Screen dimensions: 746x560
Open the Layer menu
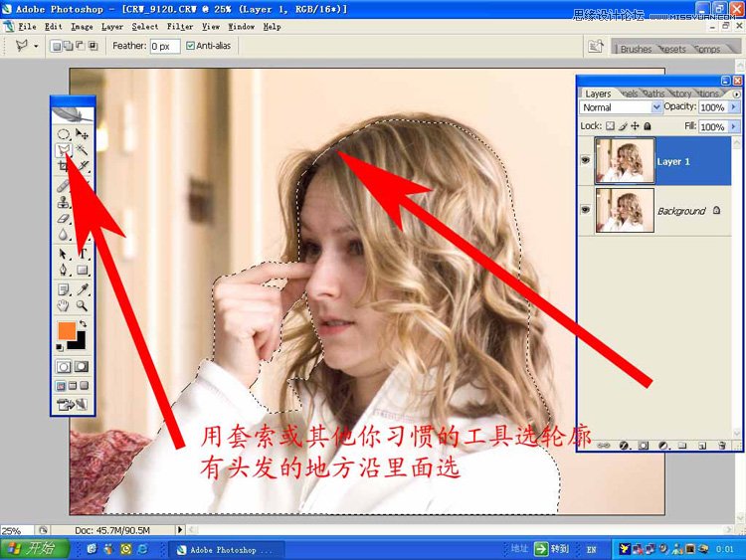click(112, 27)
